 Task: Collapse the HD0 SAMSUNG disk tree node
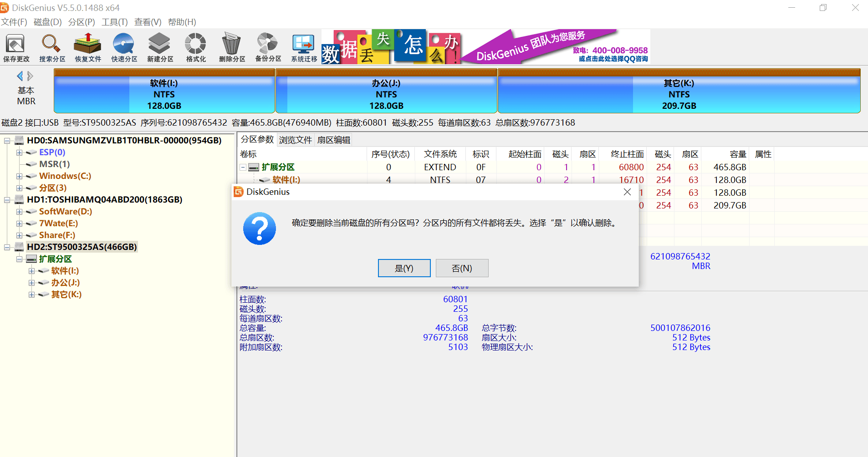point(7,141)
